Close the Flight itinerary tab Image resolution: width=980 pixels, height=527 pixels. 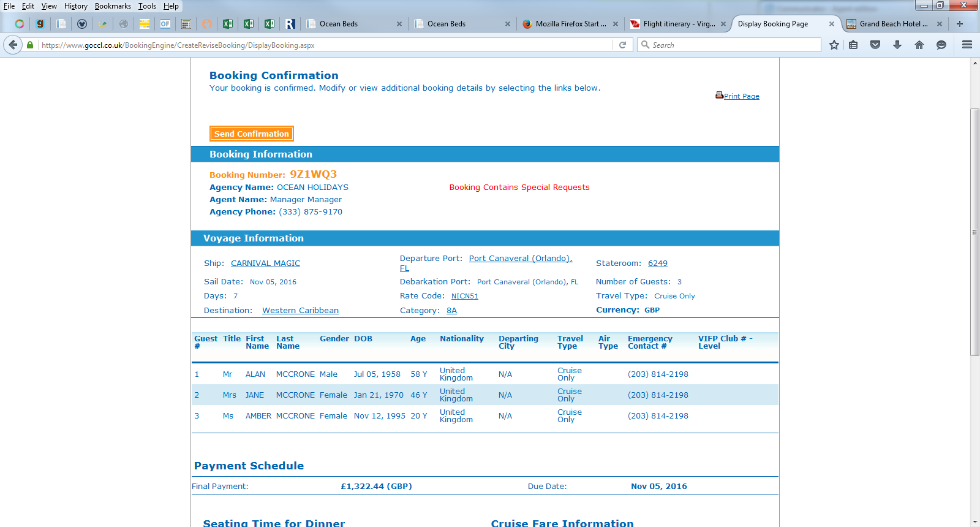[x=723, y=24]
